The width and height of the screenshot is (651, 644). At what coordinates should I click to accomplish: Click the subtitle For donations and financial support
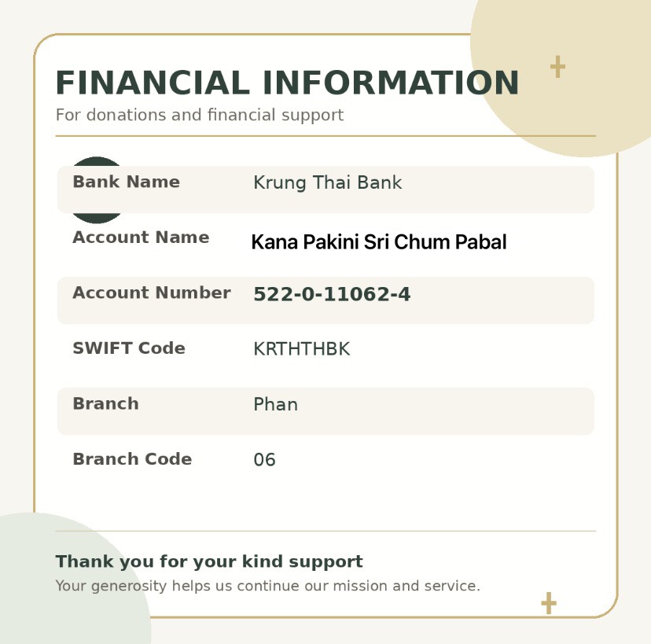tap(200, 115)
